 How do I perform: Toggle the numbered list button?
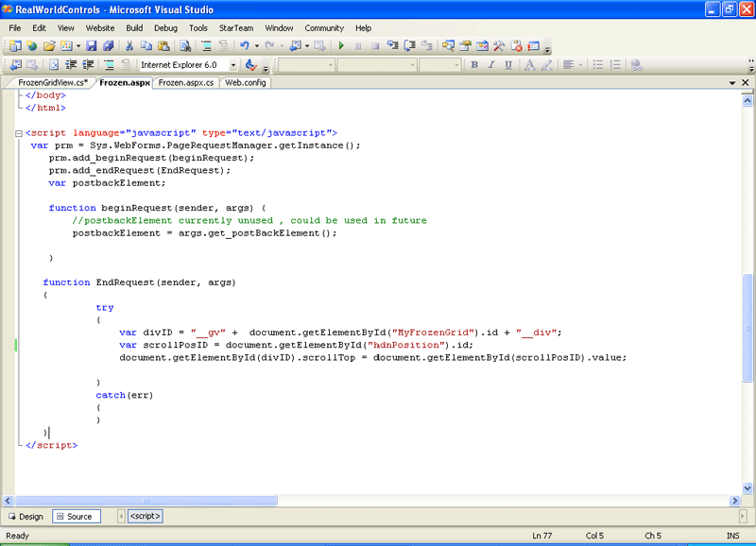[615, 64]
